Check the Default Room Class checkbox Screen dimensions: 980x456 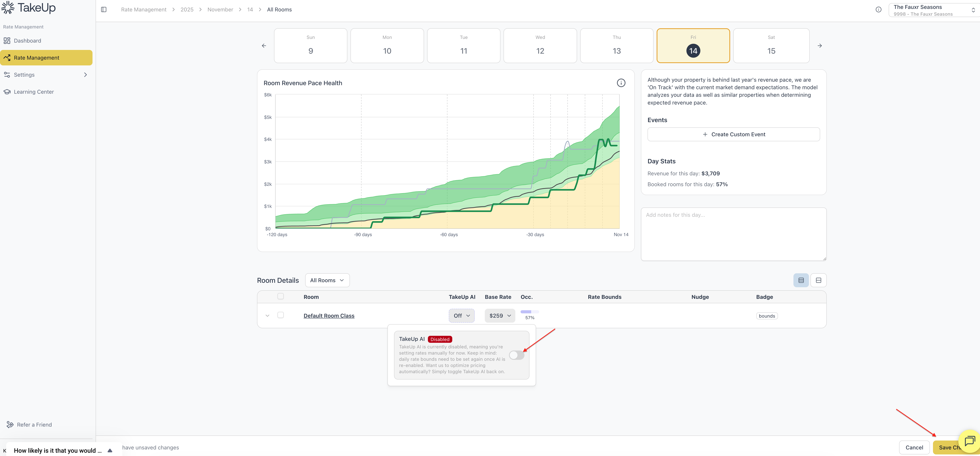pos(280,315)
